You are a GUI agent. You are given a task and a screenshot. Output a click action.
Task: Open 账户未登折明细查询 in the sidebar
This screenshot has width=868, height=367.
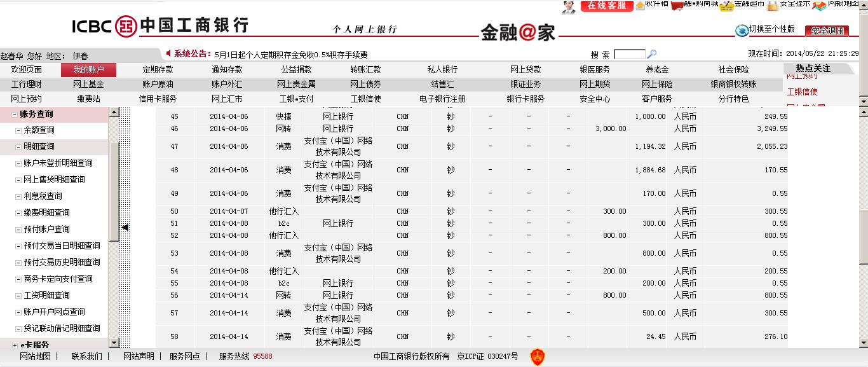pos(58,163)
